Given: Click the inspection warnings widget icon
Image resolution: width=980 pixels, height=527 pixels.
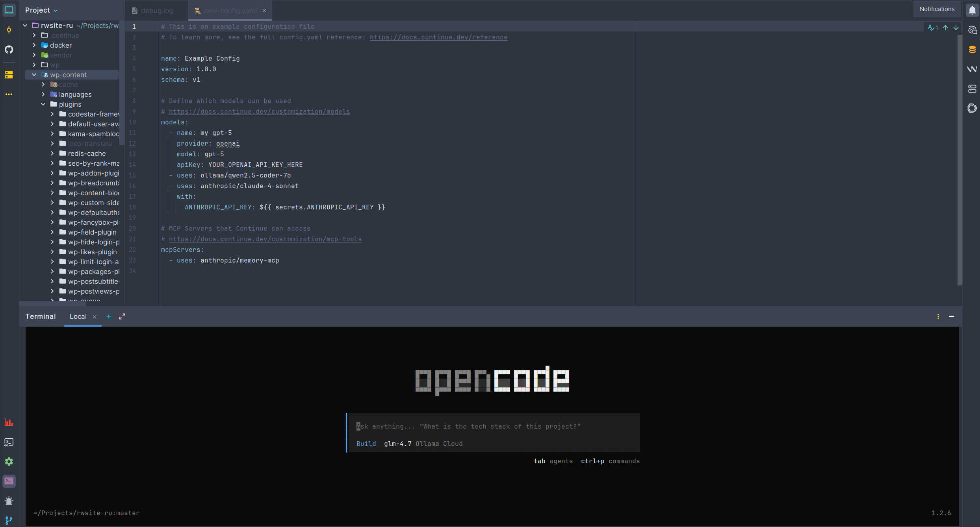Looking at the screenshot, I should [x=933, y=28].
